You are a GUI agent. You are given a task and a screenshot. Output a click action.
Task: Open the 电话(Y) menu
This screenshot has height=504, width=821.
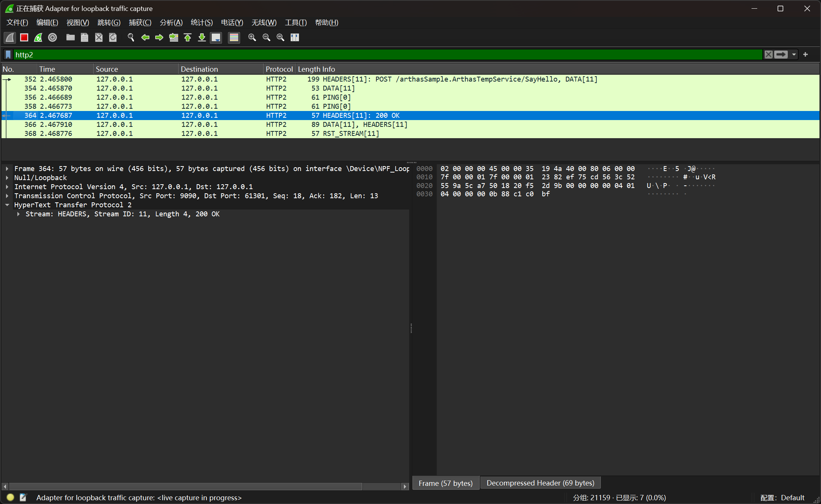232,23
